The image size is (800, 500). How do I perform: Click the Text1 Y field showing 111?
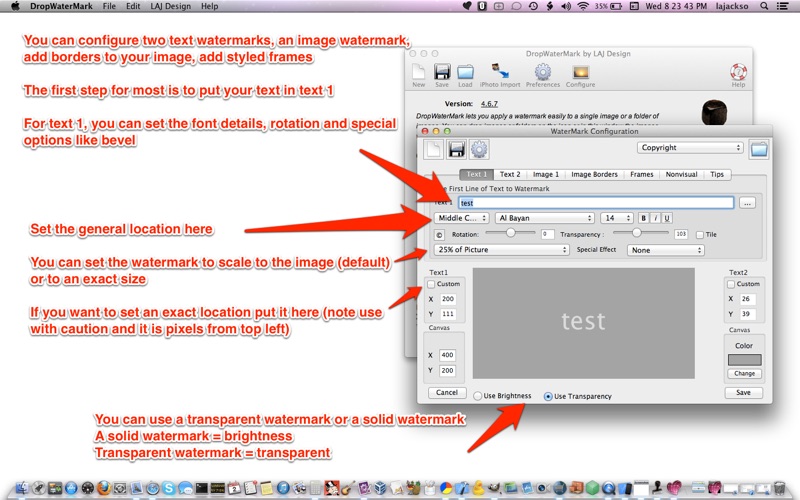click(447, 314)
